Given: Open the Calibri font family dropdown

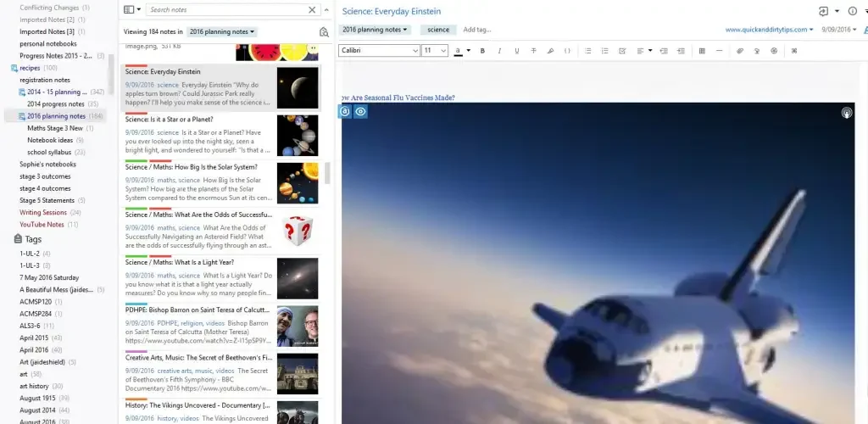Looking at the screenshot, I should pos(379,51).
